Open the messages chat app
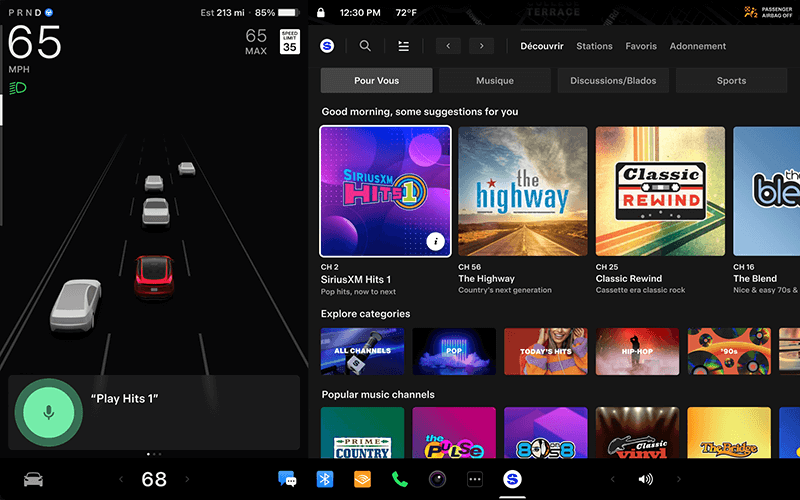 [x=287, y=480]
